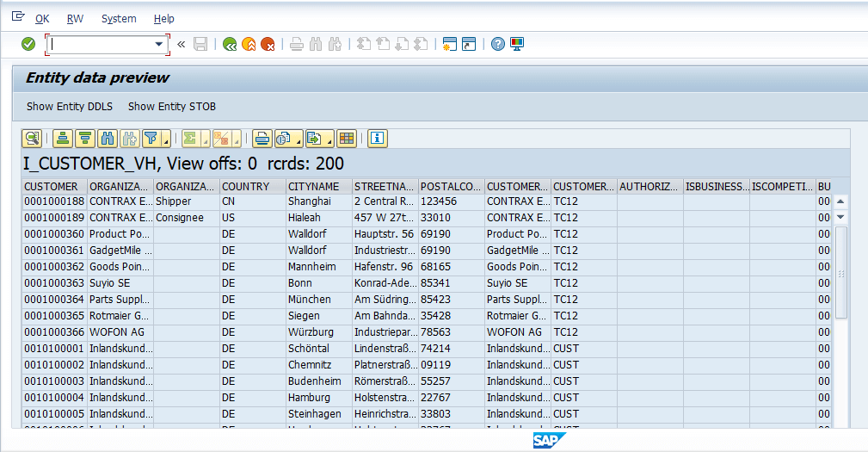The width and height of the screenshot is (868, 452).
Task: Click the POSTALCO... column header
Action: [x=451, y=187]
